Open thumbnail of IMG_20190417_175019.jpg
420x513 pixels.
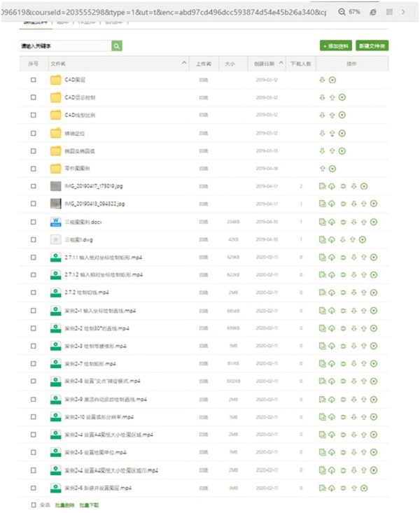click(x=56, y=186)
